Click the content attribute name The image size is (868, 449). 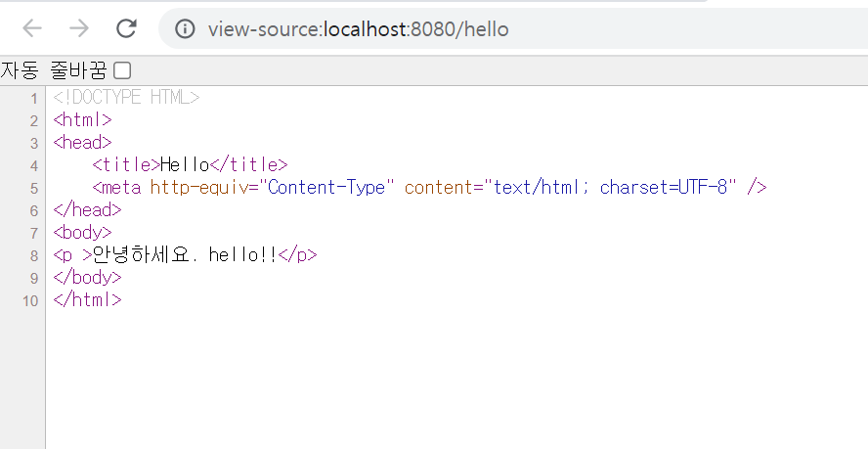tap(439, 188)
